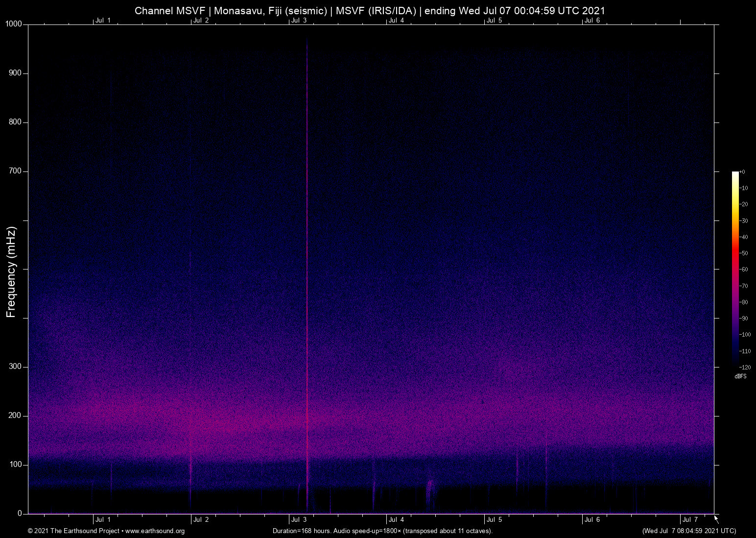Click "Jul 1" on the top time axis
Image resolution: width=756 pixels, height=538 pixels.
pos(103,20)
